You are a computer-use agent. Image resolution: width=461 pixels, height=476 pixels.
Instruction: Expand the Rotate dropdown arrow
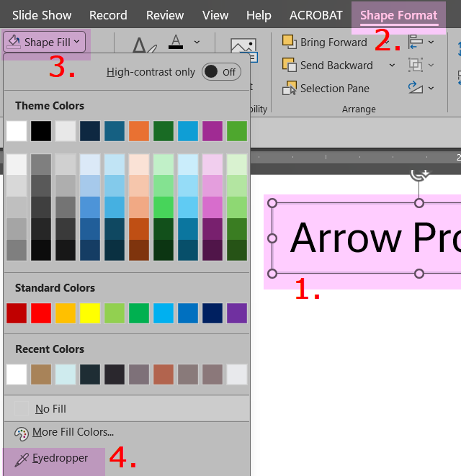pos(431,88)
